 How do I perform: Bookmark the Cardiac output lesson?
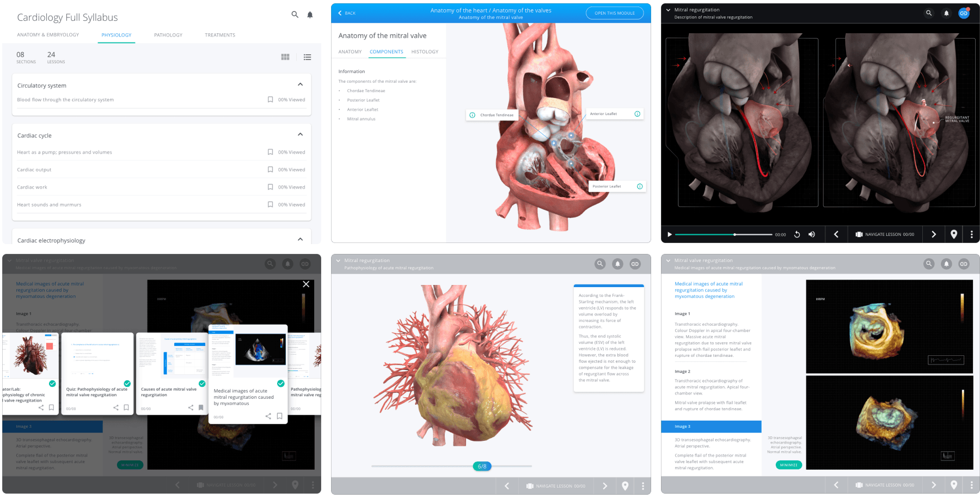271,169
